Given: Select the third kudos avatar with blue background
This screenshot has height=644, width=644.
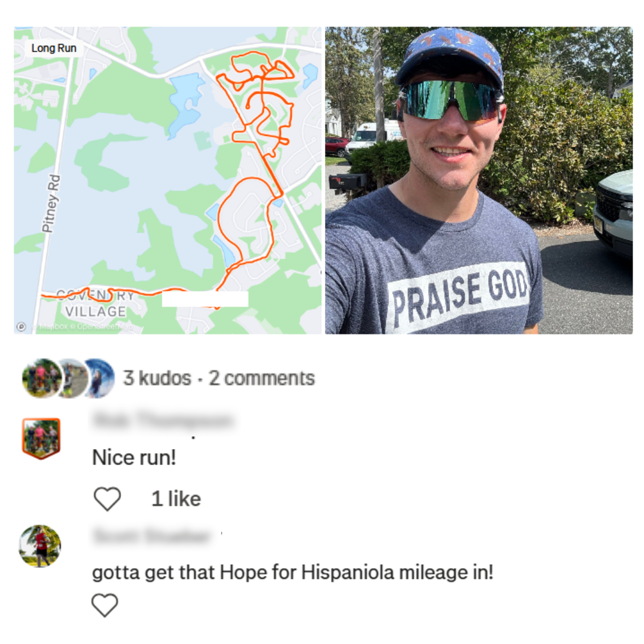Looking at the screenshot, I should 99,378.
